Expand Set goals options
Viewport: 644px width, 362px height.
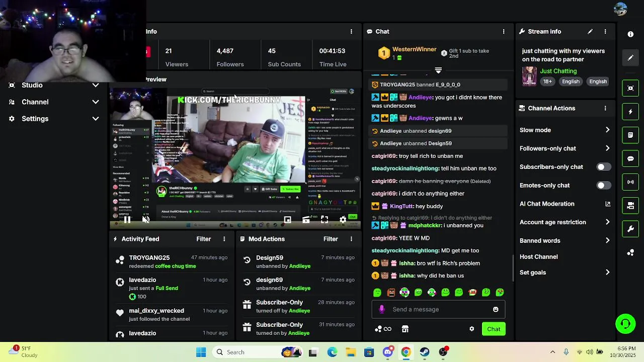point(565,273)
